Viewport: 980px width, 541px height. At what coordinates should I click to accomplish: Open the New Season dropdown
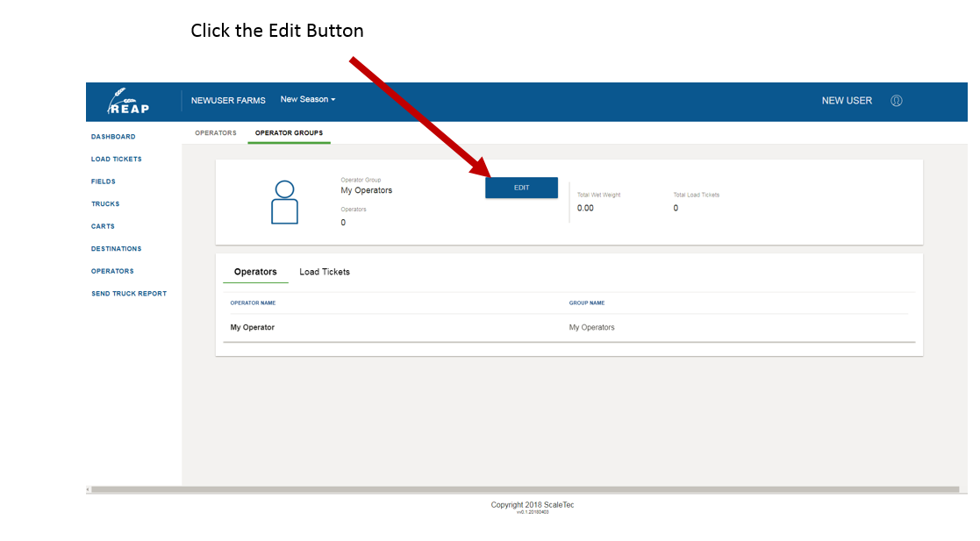307,99
